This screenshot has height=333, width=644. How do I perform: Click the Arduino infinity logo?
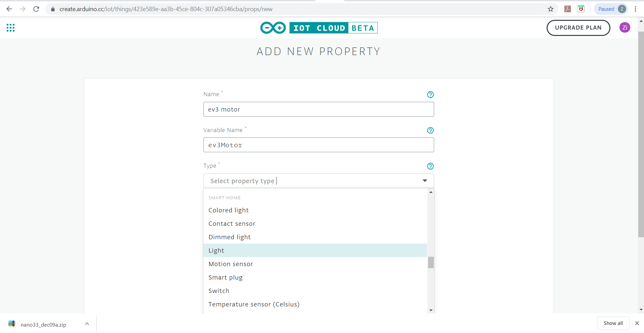pyautogui.click(x=273, y=28)
